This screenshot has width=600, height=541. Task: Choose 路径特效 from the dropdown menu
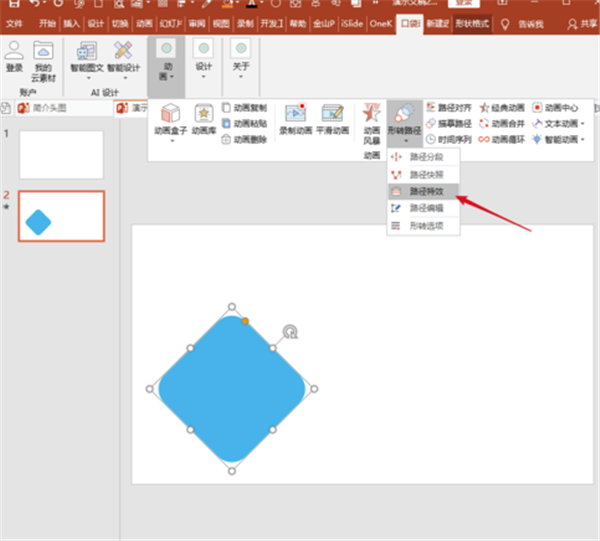pyautogui.click(x=425, y=190)
